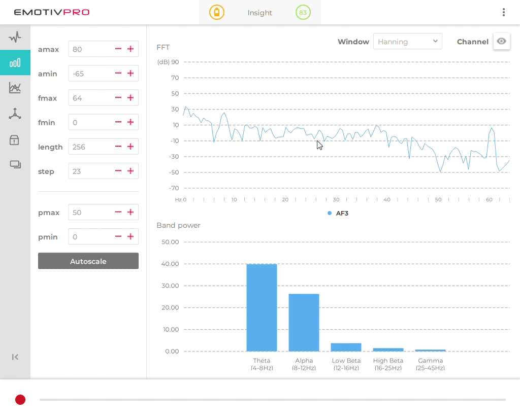This screenshot has width=520, height=420.
Task: Click the headset battery status icon
Action: [x=217, y=13]
